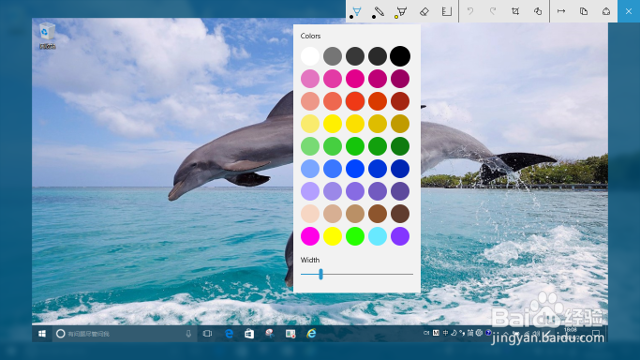Click the horizontal arrow icon beside Copy
640x360 pixels.
tap(561, 11)
